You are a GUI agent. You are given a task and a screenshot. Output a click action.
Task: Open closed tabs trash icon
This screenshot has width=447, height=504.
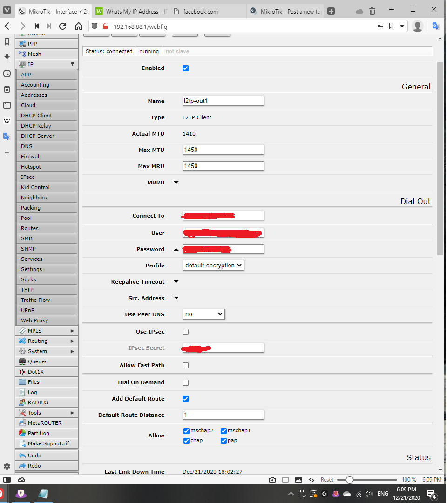click(x=372, y=11)
